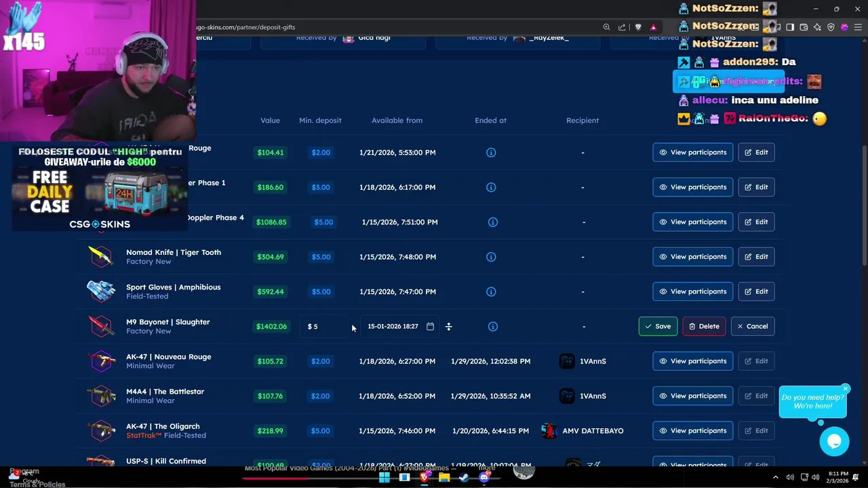
Task: Open the Windows Start menu
Action: pos(384,477)
